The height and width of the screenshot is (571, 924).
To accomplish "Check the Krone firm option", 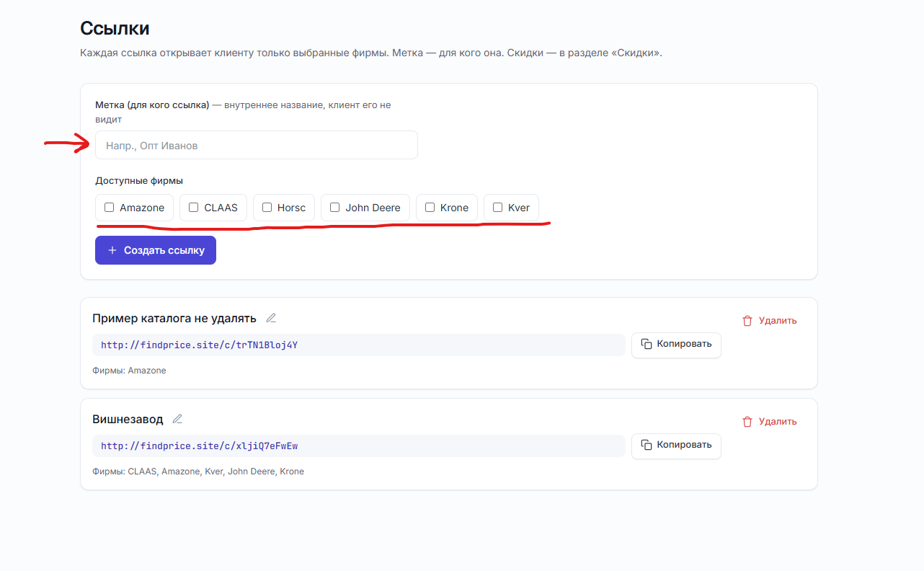I will point(430,208).
